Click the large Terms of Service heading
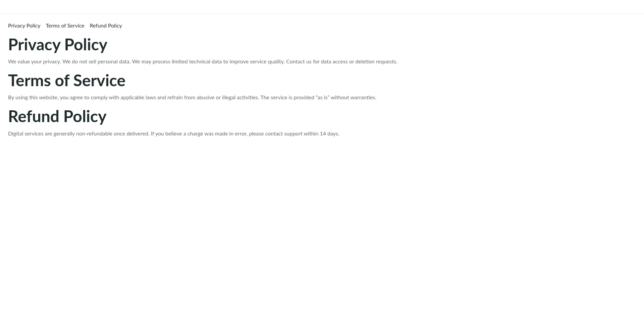This screenshot has height=333, width=644. [x=67, y=80]
